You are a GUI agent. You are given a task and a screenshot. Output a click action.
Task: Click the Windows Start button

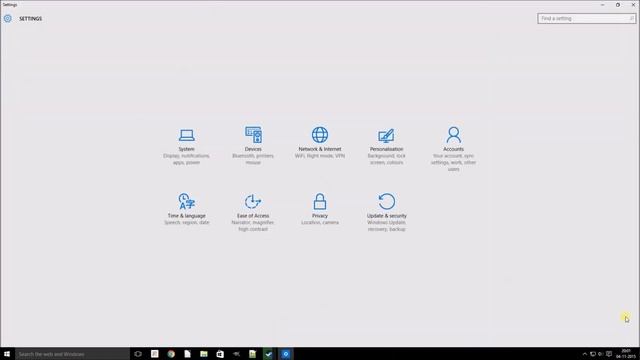coord(7,354)
